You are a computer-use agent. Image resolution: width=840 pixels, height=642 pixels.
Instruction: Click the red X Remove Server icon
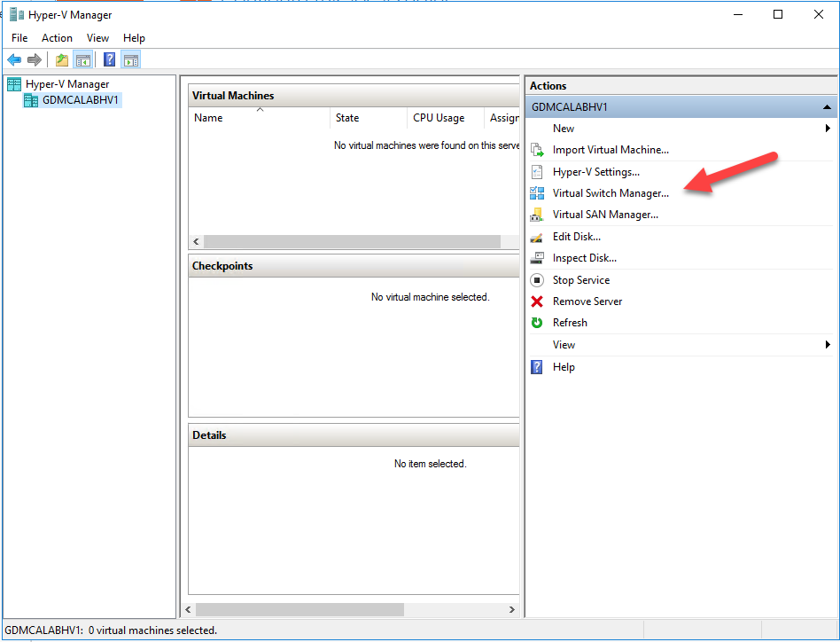coord(537,301)
